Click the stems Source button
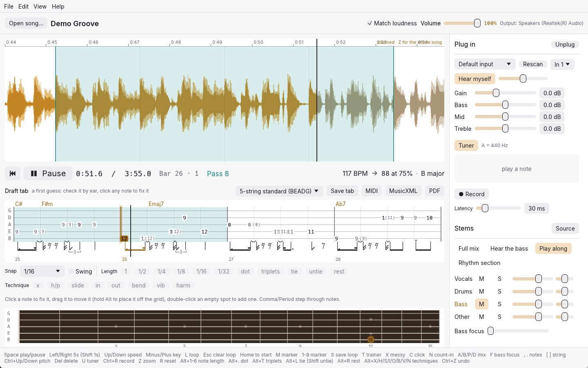The height and width of the screenshot is (368, 588). click(x=565, y=229)
